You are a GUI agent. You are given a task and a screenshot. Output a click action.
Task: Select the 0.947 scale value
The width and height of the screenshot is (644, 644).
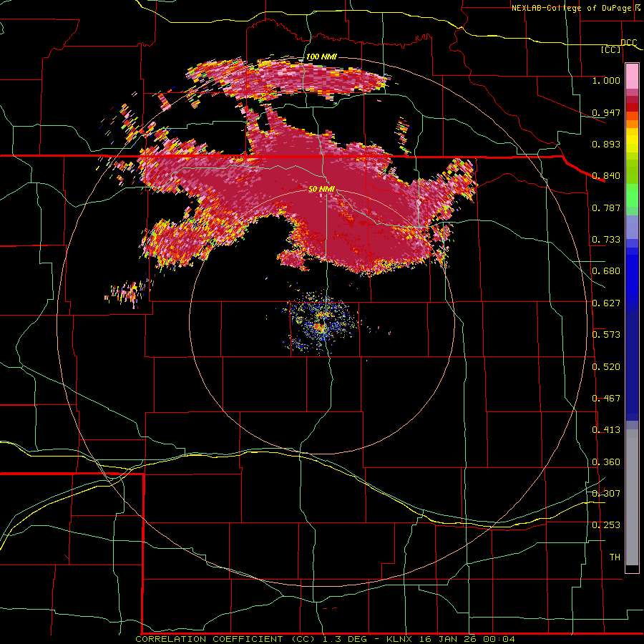coord(606,112)
